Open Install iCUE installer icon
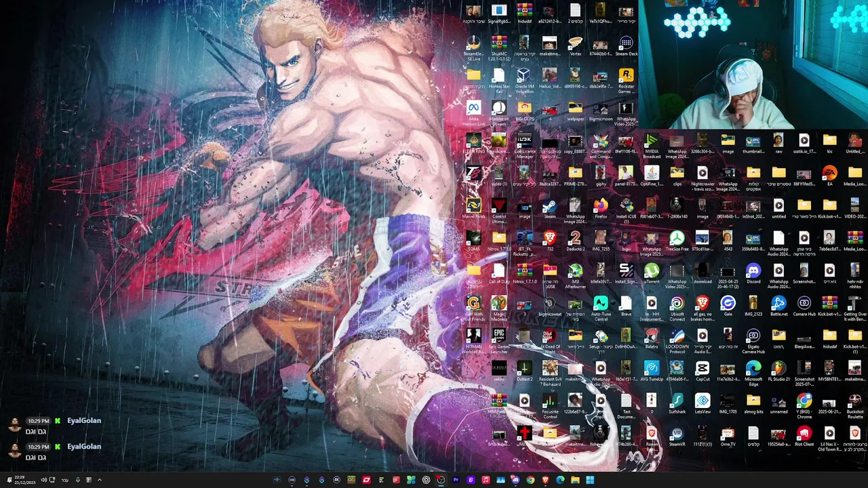The width and height of the screenshot is (868, 488). (627, 210)
